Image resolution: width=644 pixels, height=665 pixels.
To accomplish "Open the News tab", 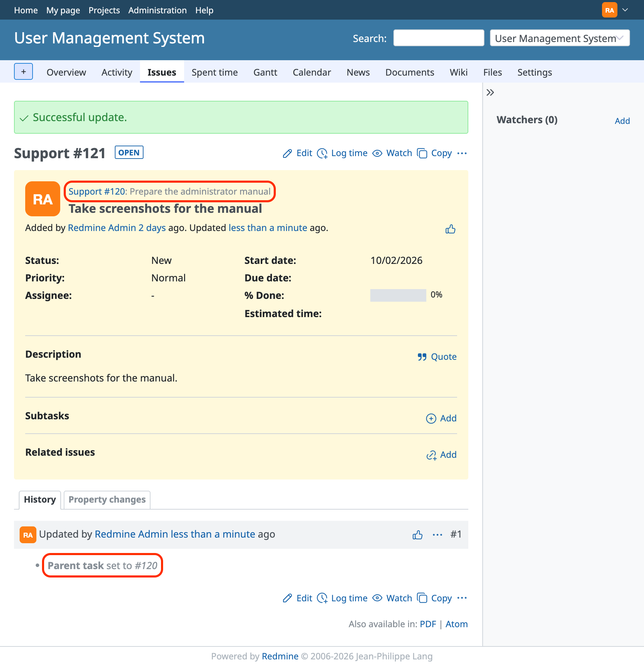I will click(x=358, y=72).
